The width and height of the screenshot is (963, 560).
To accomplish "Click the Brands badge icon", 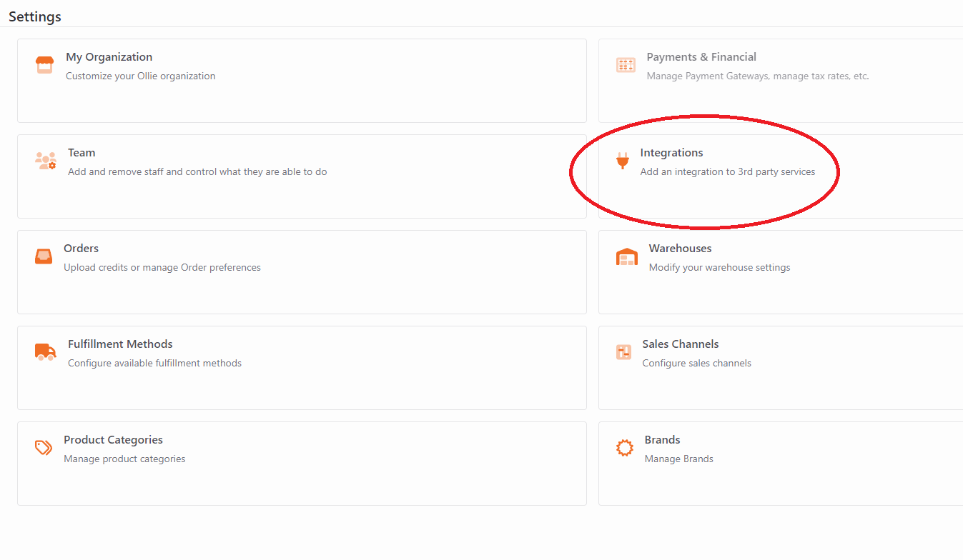I will (x=625, y=448).
